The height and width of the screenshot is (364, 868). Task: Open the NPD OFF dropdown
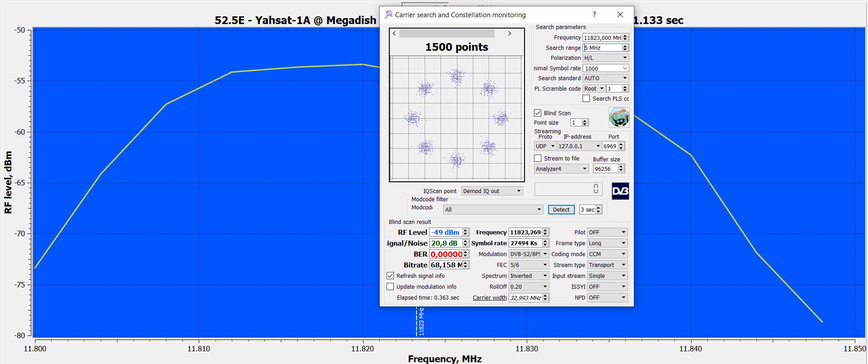point(608,297)
